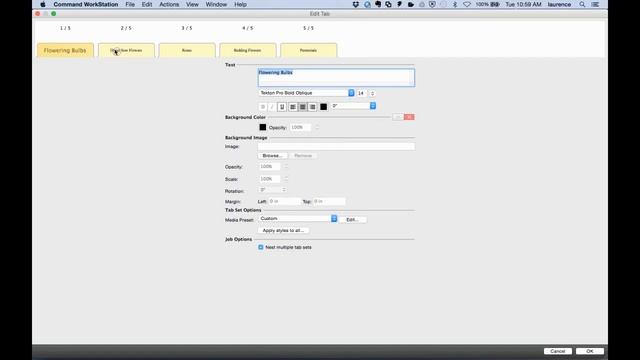This screenshot has height=360, width=640.
Task: Adjust the Background Image Opacity stepper
Action: coord(286,167)
